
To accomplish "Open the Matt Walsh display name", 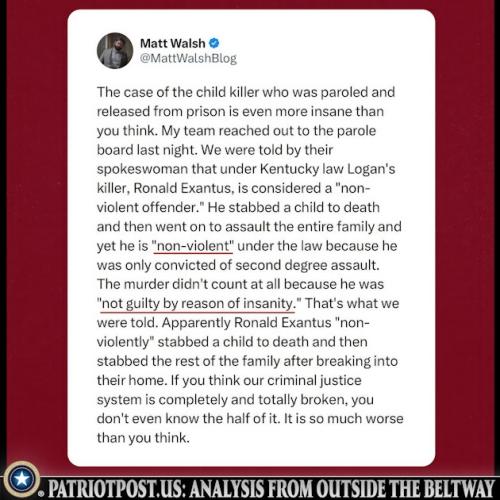I will 172,43.
